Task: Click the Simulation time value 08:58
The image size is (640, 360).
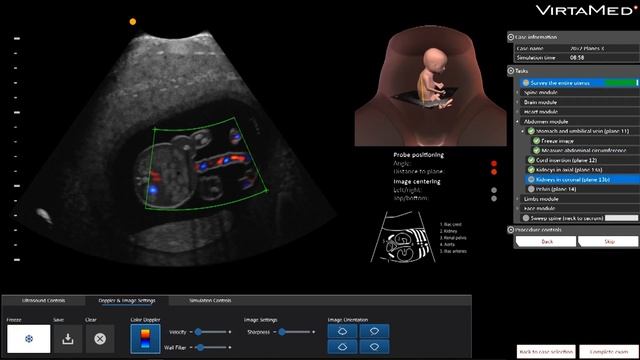Action: click(577, 58)
